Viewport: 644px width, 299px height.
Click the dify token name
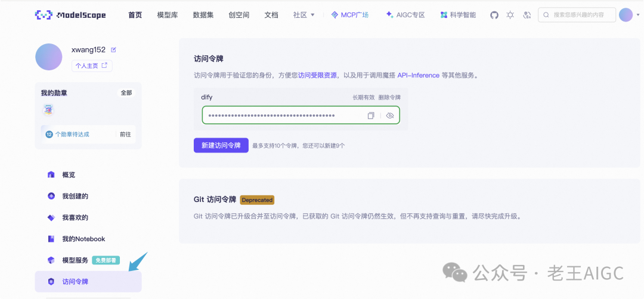tap(206, 98)
